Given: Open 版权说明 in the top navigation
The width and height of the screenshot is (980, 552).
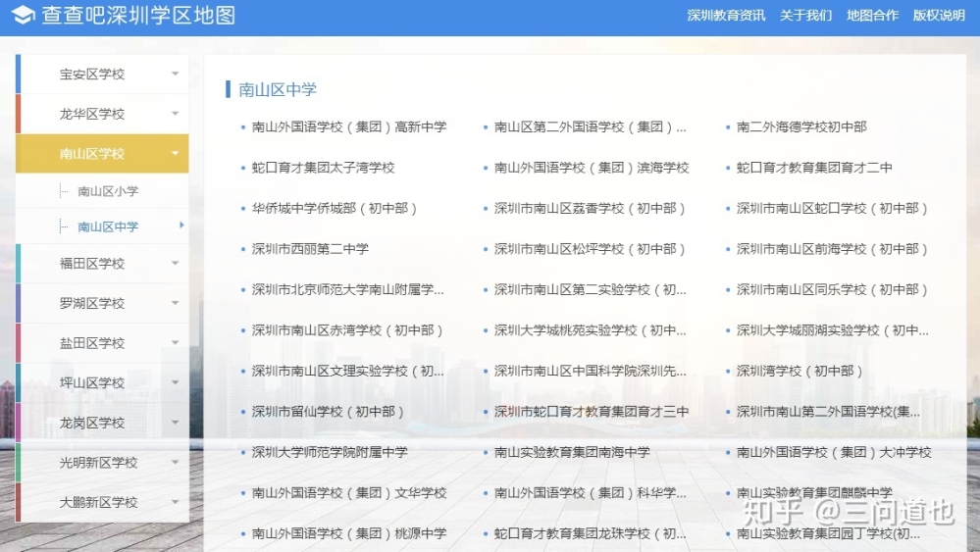Looking at the screenshot, I should tap(939, 15).
